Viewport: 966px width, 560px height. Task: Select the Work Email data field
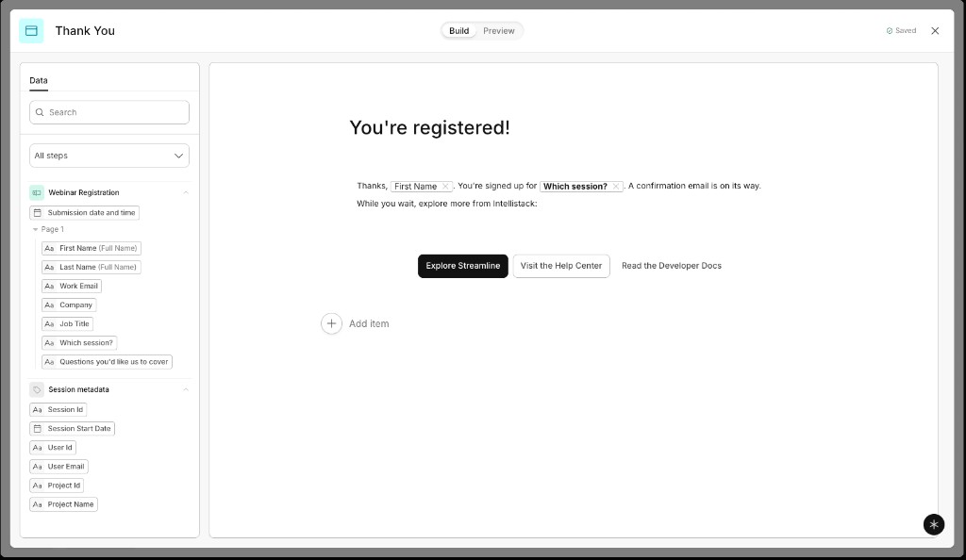[x=72, y=287]
